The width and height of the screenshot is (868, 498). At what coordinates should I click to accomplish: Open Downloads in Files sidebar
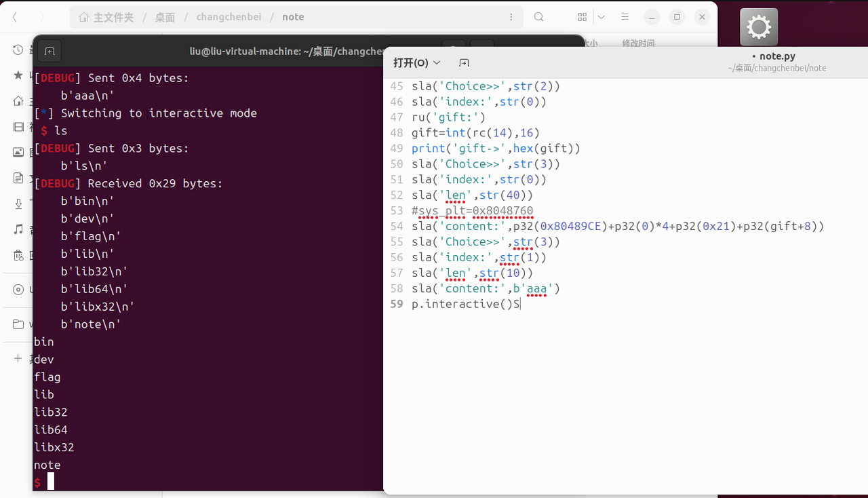click(18, 204)
